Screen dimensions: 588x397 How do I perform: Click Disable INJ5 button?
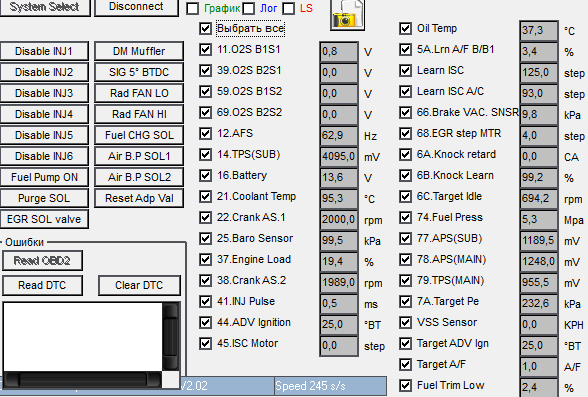point(44,135)
